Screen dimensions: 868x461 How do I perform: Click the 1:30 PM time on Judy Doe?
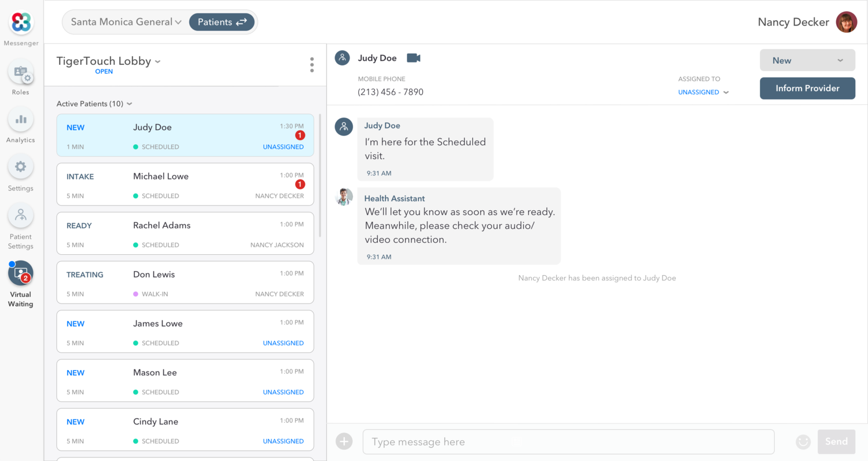pyautogui.click(x=291, y=126)
